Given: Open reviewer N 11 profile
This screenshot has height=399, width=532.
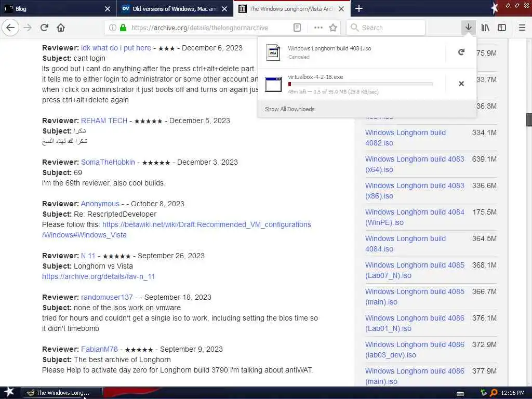Looking at the screenshot, I should click(x=88, y=256).
